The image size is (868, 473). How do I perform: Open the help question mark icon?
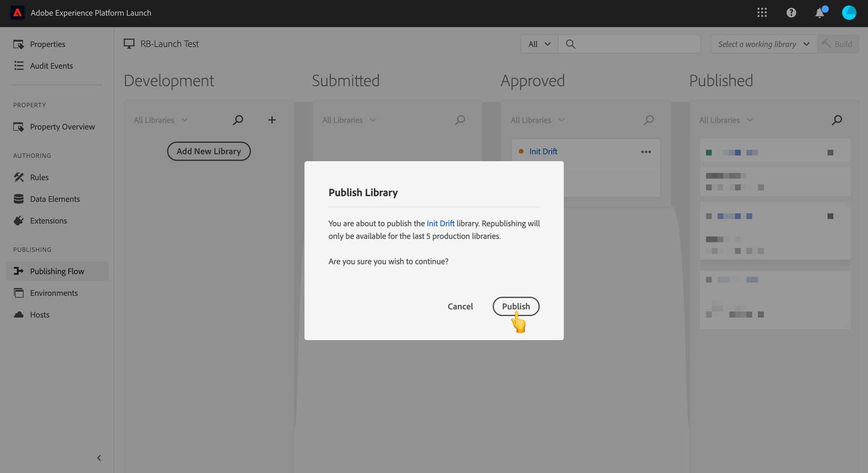pos(791,12)
